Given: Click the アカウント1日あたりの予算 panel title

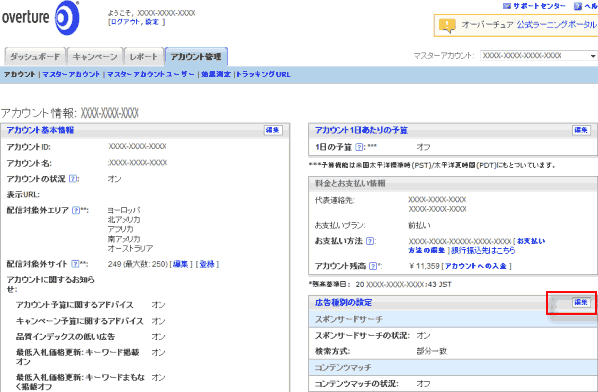Looking at the screenshot, I should [361, 130].
